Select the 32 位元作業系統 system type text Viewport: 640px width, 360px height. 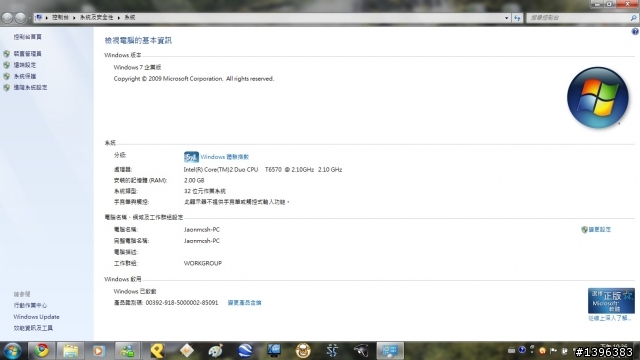(204, 191)
